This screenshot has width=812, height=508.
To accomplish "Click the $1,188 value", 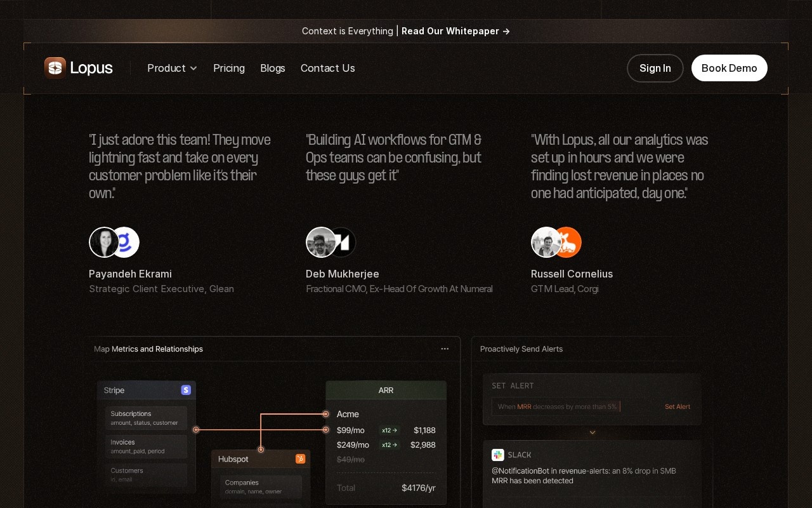I will [424, 430].
